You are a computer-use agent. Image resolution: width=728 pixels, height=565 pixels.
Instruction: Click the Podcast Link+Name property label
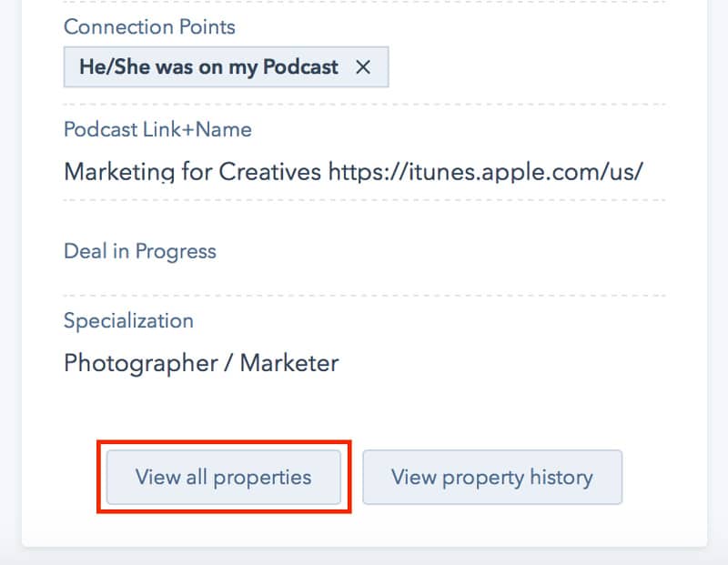[x=157, y=129]
